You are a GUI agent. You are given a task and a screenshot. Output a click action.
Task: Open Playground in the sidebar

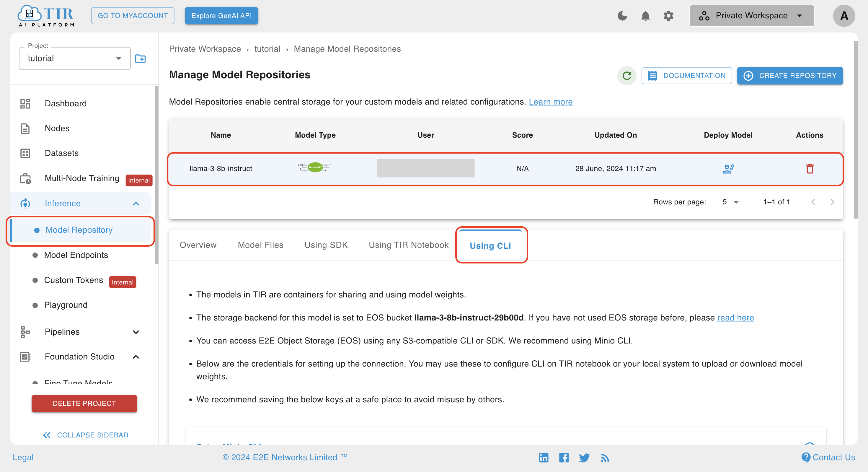pyautogui.click(x=66, y=305)
